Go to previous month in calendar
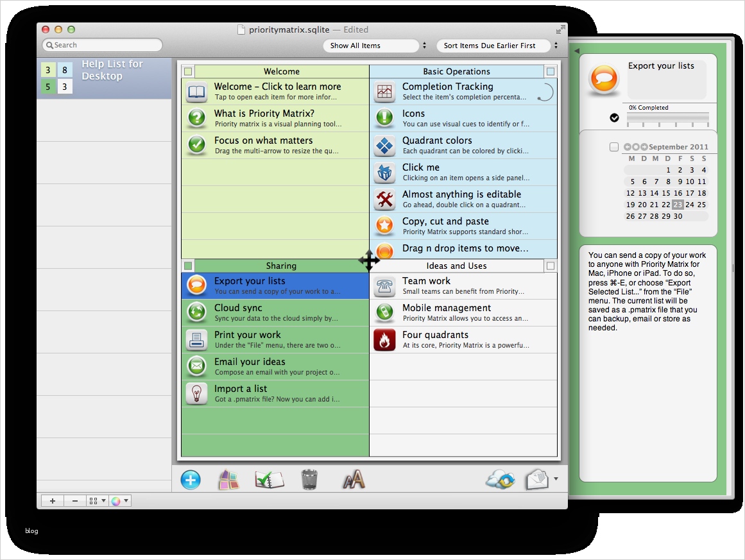 (627, 148)
